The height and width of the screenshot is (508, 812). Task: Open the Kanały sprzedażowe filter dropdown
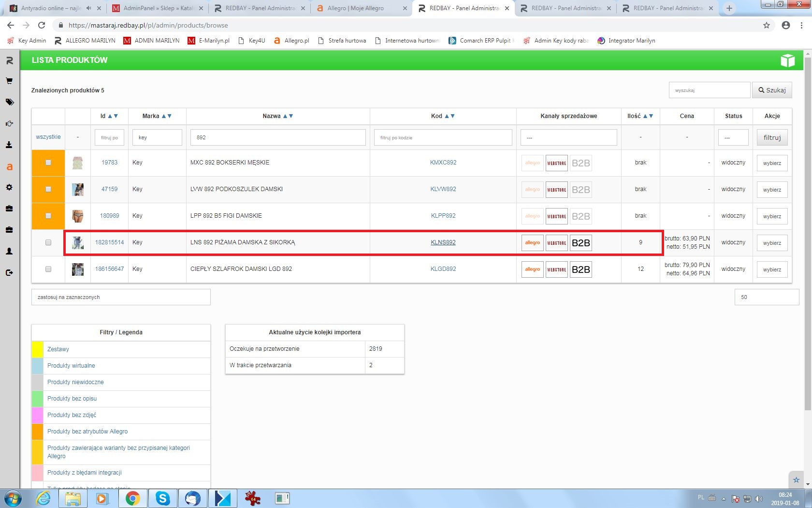(568, 137)
